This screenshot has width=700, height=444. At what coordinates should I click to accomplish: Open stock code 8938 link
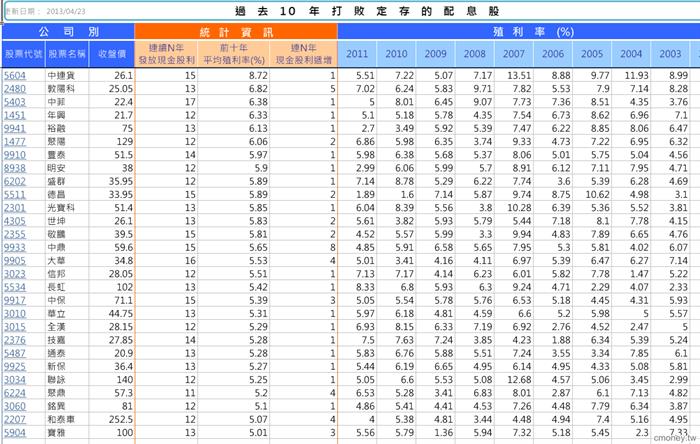[15, 168]
